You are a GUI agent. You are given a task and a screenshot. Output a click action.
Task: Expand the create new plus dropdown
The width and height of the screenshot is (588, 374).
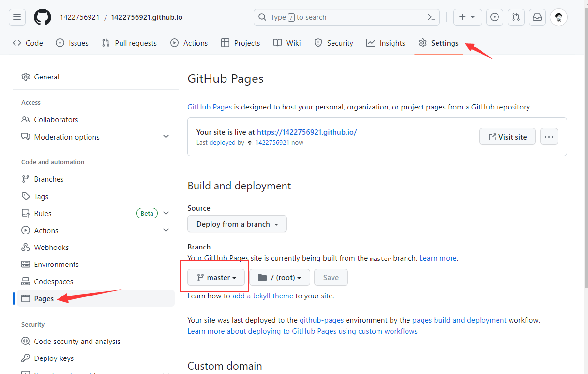coord(467,17)
